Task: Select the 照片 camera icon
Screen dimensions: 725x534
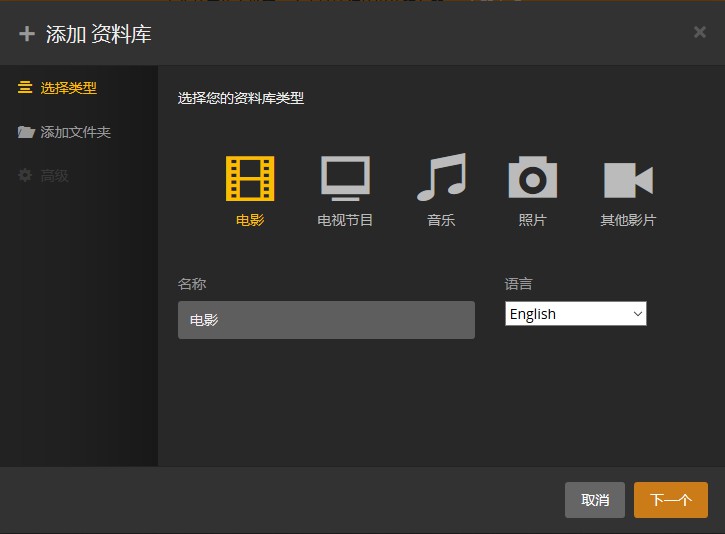Action: 532,179
